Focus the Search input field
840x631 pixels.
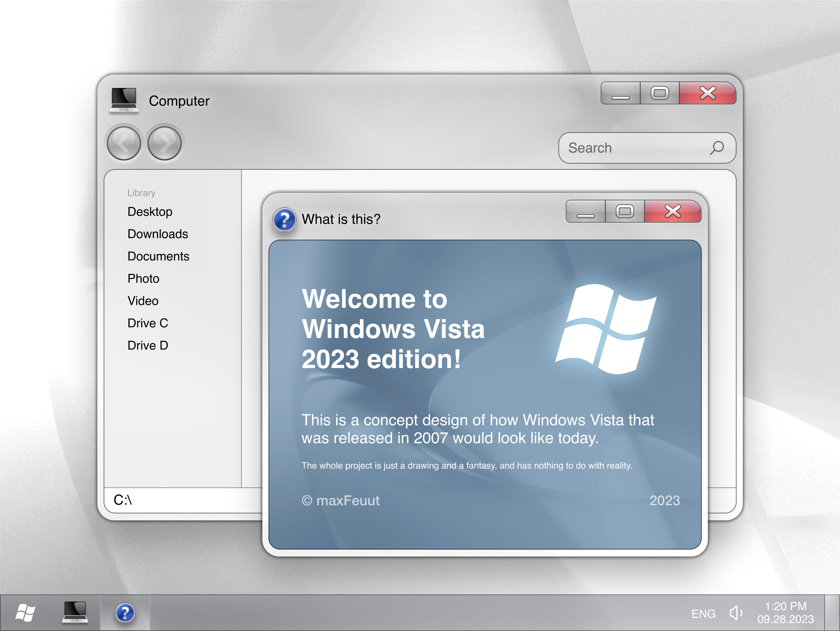[647, 148]
